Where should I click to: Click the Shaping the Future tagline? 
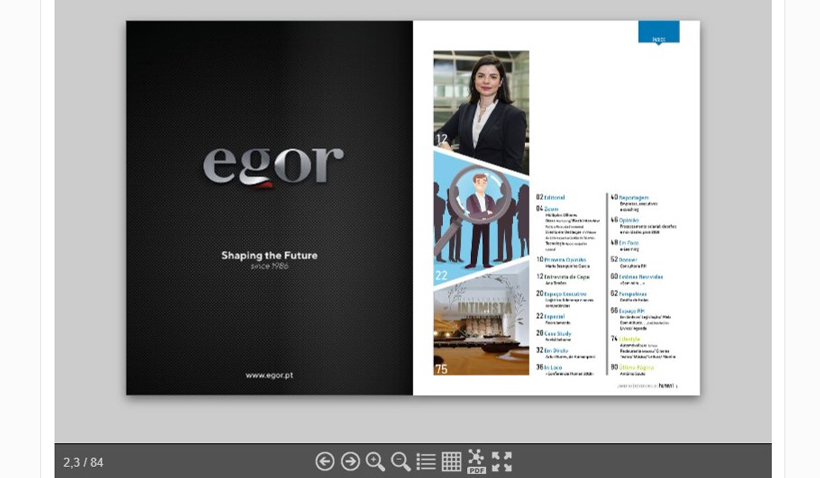coord(269,255)
